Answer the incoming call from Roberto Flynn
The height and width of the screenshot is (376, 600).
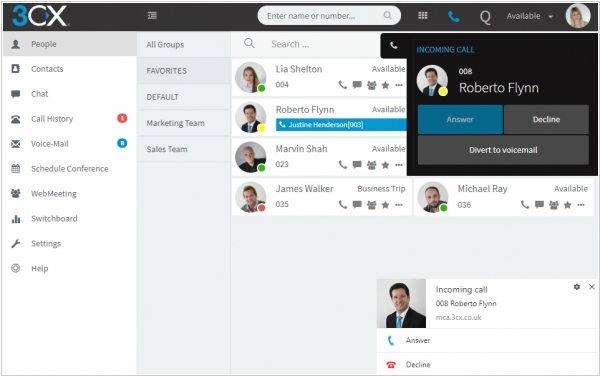(x=460, y=119)
